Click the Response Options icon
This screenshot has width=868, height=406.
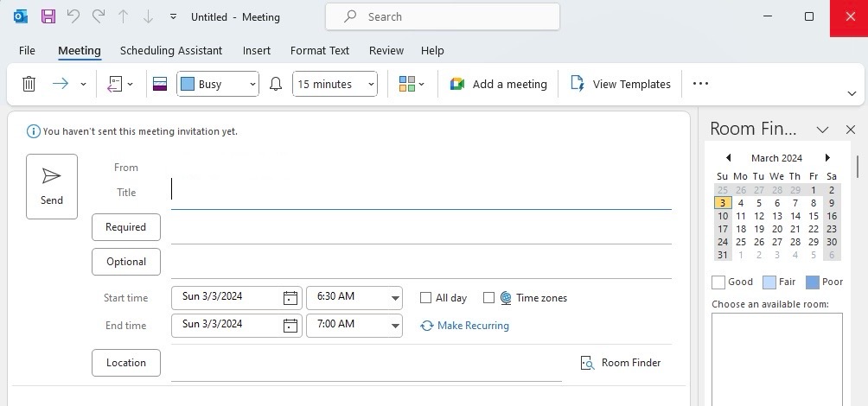click(x=115, y=84)
